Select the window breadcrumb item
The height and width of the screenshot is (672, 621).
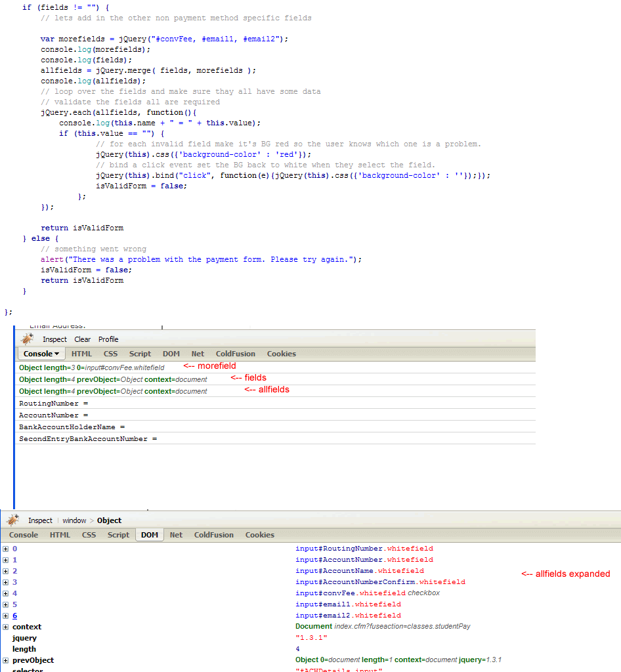click(x=74, y=520)
